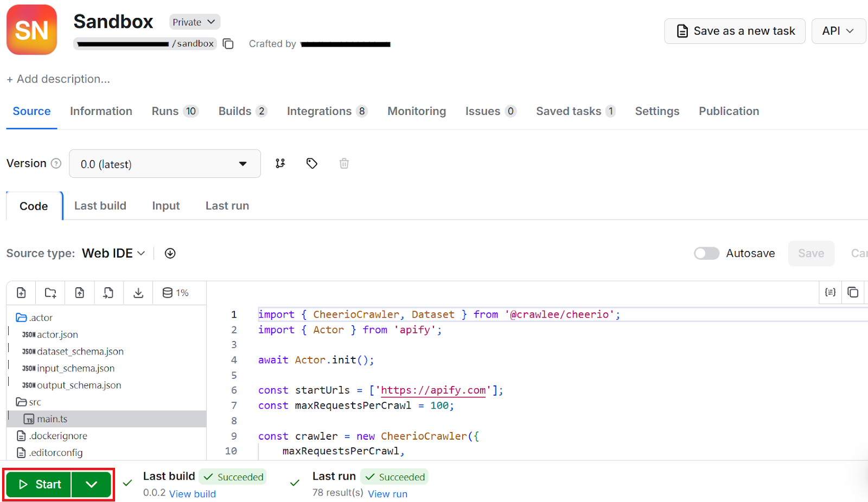The image size is (868, 502).
Task: Click the View run link
Action: [387, 494]
